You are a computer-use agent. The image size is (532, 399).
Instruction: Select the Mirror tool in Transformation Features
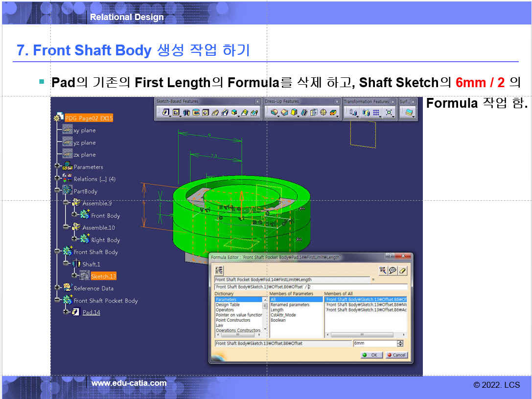(365, 113)
